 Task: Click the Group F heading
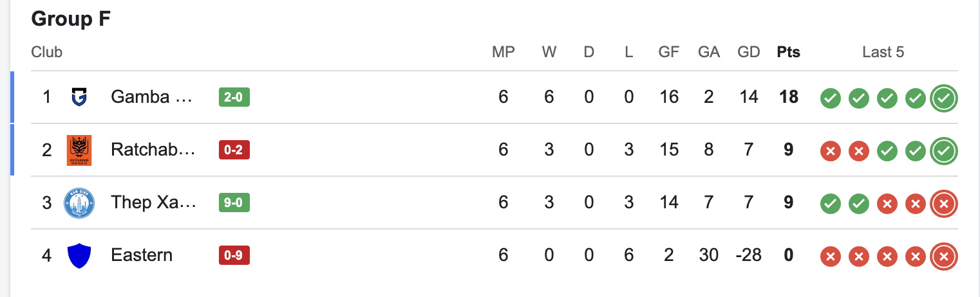pos(71,19)
